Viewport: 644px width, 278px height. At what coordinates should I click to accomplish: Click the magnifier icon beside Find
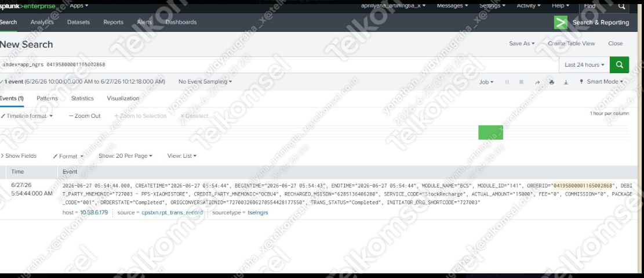pos(621,6)
